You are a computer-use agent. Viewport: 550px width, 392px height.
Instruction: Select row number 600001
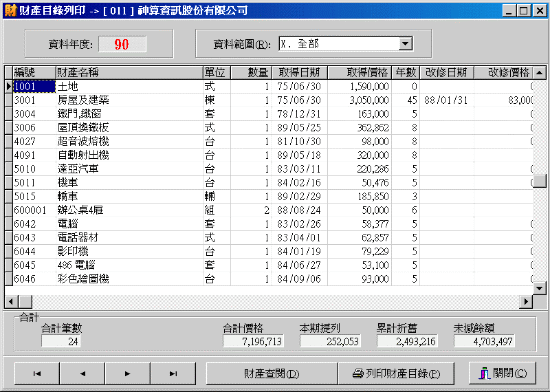34,210
